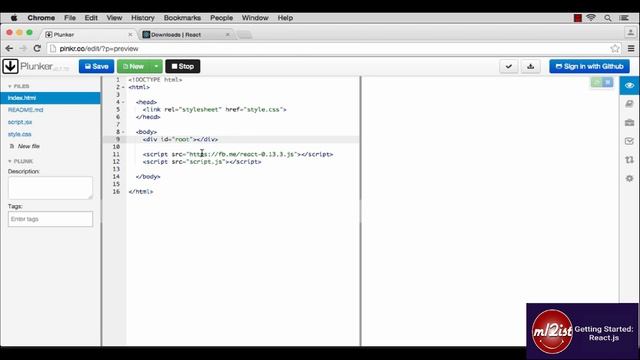Reload the page
Screen dimensions: 640x360
37,49
